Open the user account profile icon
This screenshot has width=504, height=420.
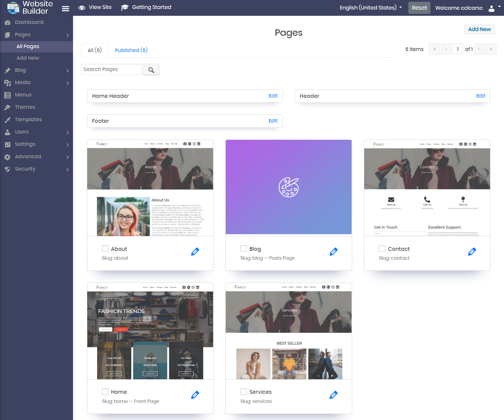click(491, 8)
